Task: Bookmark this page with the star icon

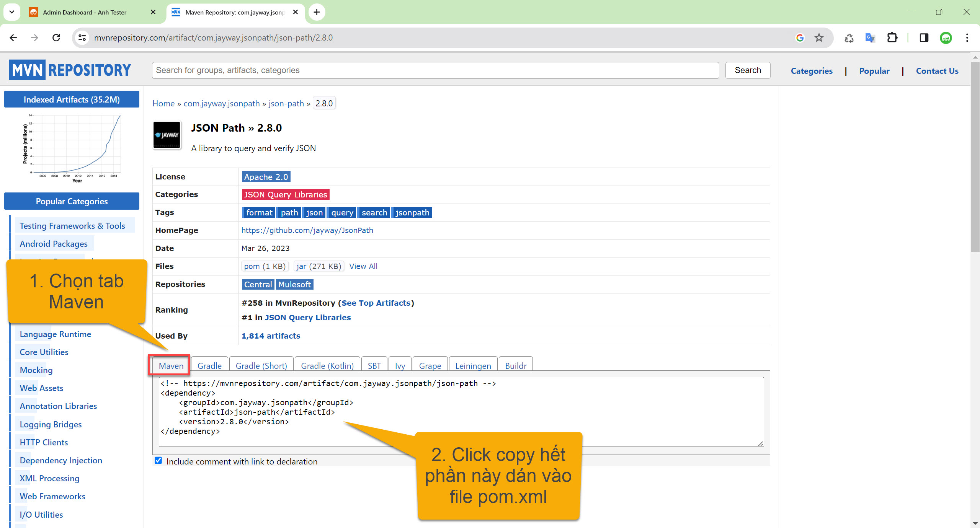Action: (819, 37)
